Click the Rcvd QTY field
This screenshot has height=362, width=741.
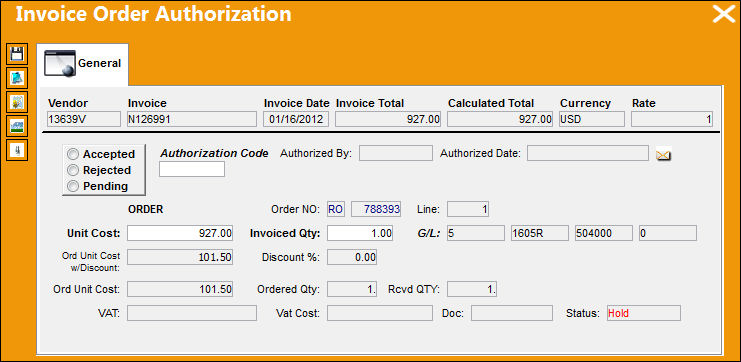pos(472,289)
